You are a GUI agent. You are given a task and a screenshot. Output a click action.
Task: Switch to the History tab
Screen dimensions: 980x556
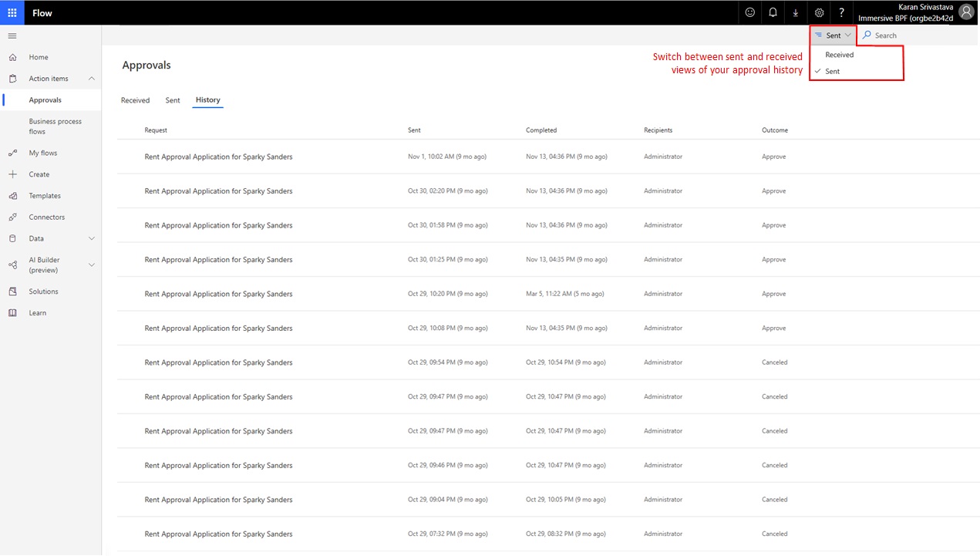[x=207, y=100]
